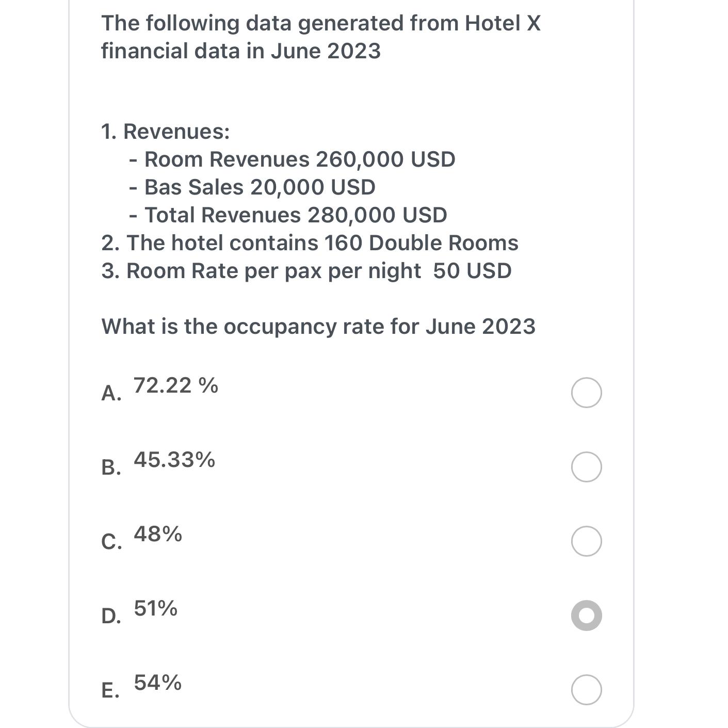728x728 pixels.
Task: Click answer choice B labeled 45.33%
Action: [x=174, y=460]
